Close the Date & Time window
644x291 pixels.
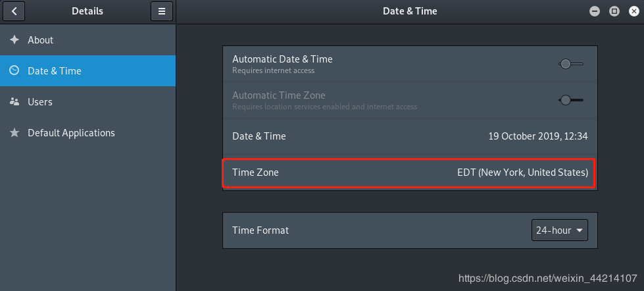[x=633, y=11]
